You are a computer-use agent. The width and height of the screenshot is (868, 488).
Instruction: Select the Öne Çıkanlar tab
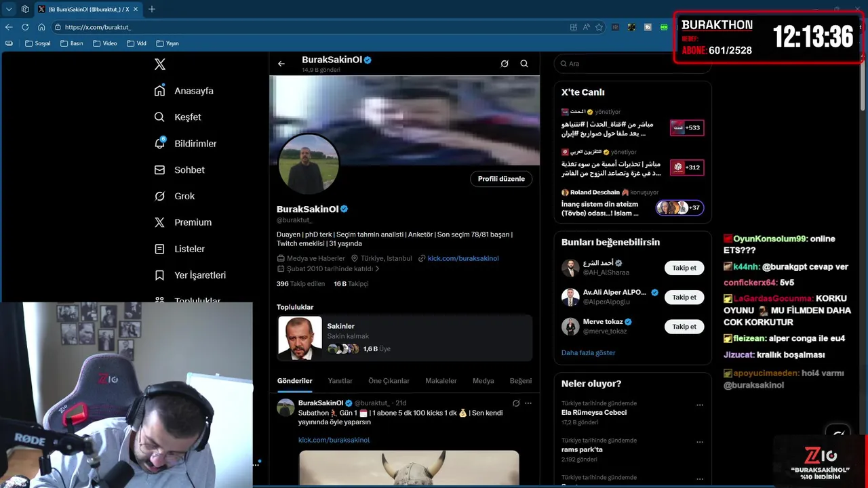click(389, 381)
